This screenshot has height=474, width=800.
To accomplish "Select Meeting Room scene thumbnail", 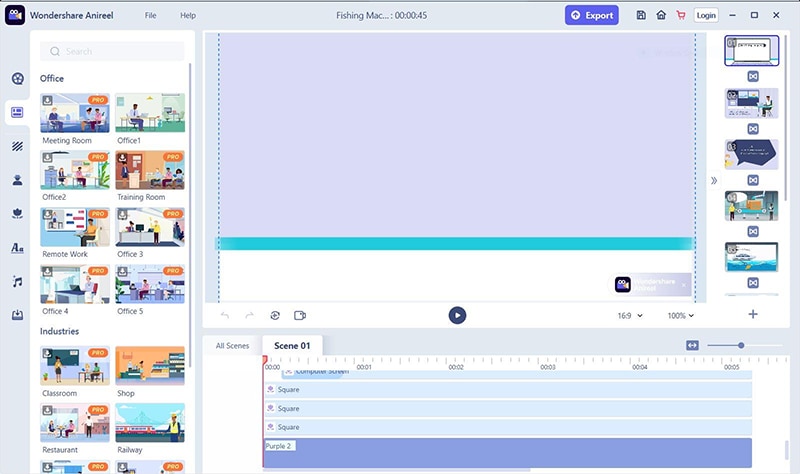I will pos(75,113).
